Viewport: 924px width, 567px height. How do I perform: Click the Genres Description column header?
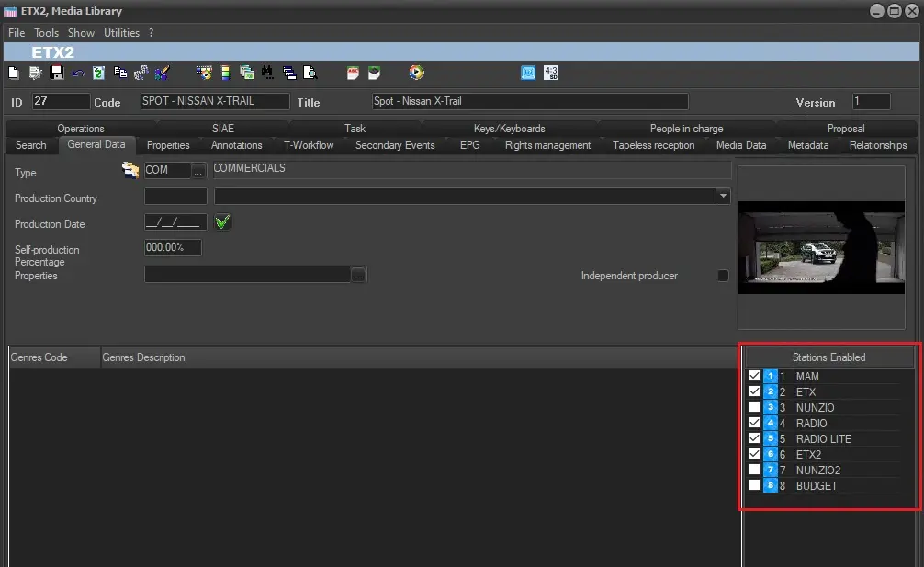144,357
